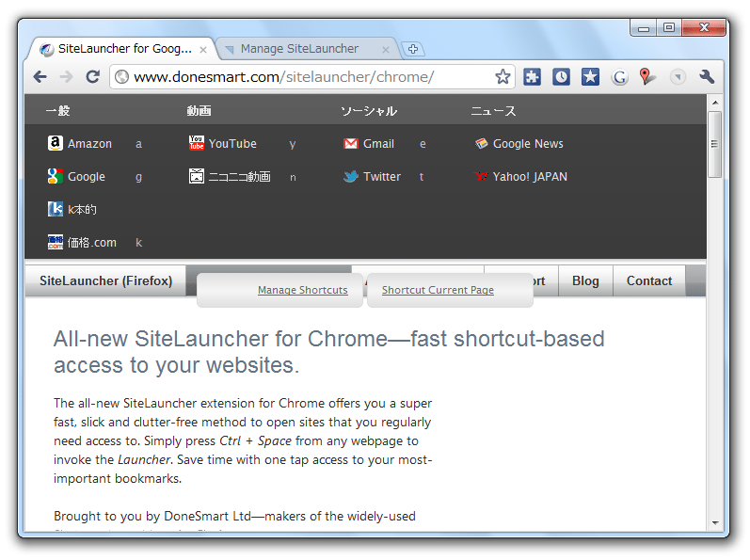The height and width of the screenshot is (560, 750).
Task: Launch the Google shortcut label
Action: pos(86,176)
